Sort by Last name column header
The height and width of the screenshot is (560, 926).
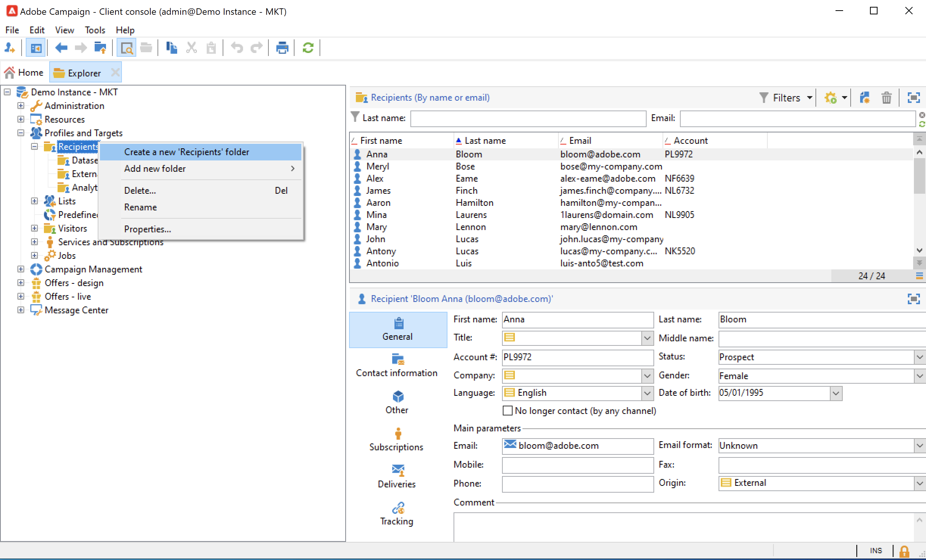[x=485, y=141]
